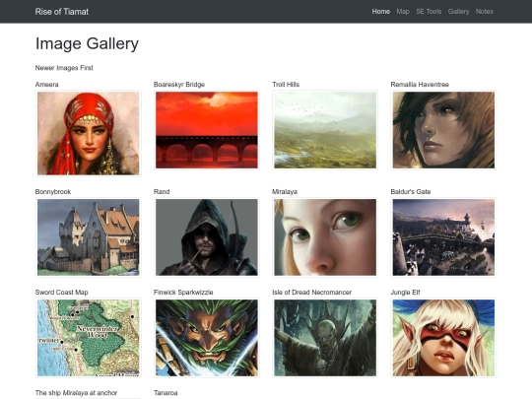This screenshot has width=532, height=399.
Task: View the Jungle Elf portrait thumbnail
Action: pos(443,338)
